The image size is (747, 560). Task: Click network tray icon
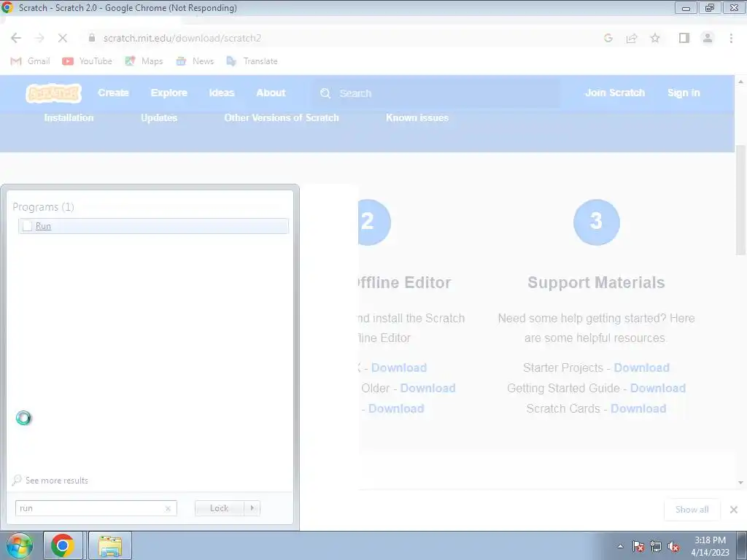click(656, 547)
